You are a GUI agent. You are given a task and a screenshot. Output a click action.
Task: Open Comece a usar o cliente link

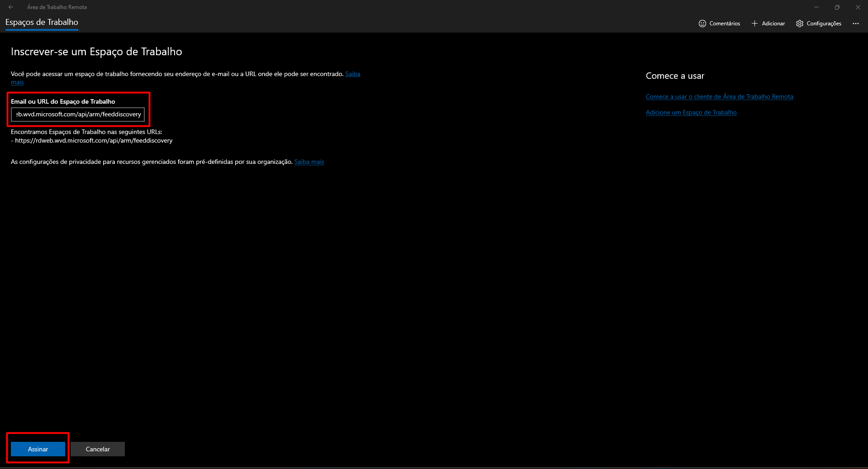click(719, 96)
